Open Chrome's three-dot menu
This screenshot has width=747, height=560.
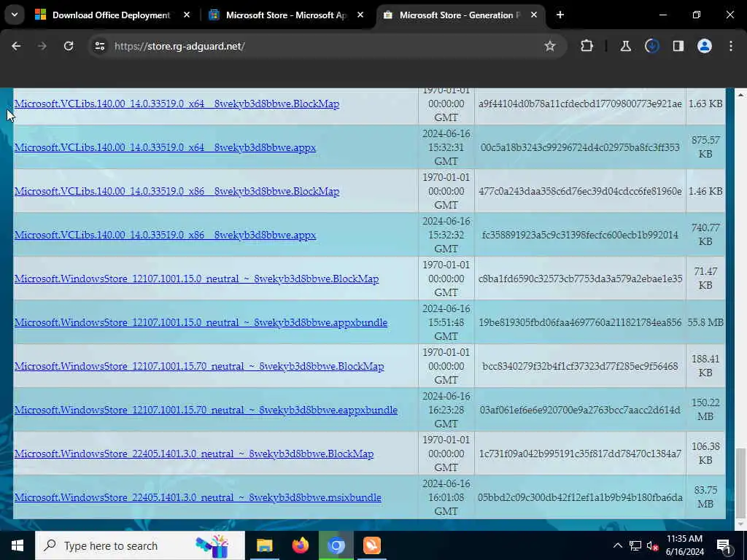[x=731, y=46]
